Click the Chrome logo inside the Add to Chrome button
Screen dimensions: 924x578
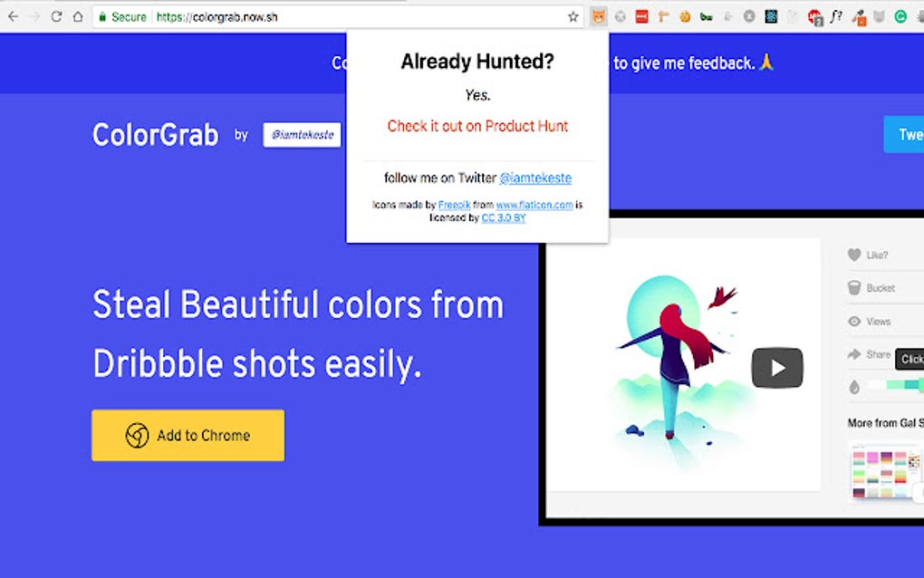(138, 436)
